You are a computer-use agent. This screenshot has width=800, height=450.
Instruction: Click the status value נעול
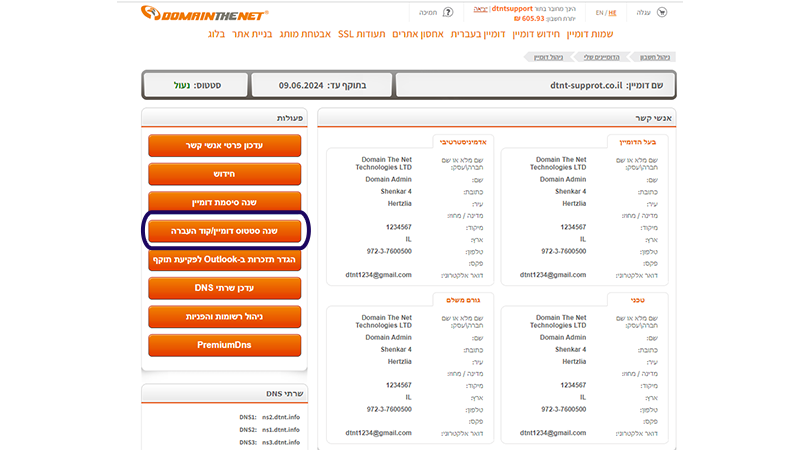coord(182,85)
